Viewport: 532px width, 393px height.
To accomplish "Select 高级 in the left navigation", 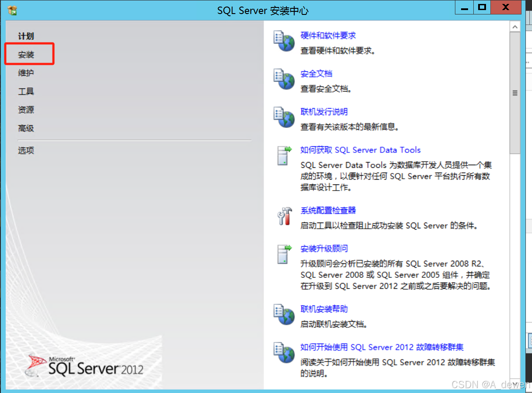I will point(26,128).
